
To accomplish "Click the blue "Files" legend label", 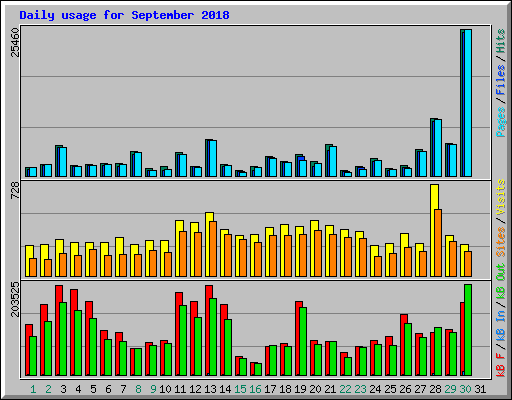I will [501, 80].
